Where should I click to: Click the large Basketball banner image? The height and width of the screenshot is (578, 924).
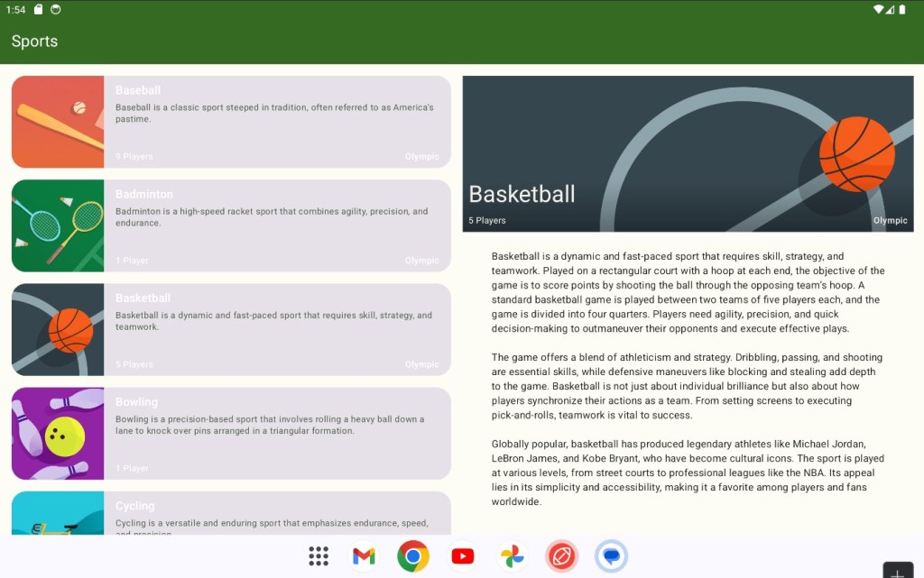[688, 153]
